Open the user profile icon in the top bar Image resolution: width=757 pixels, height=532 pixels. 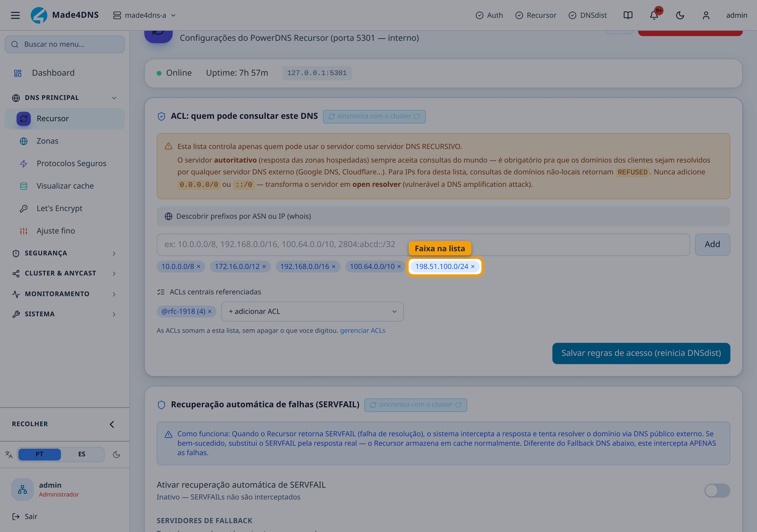[x=706, y=15]
